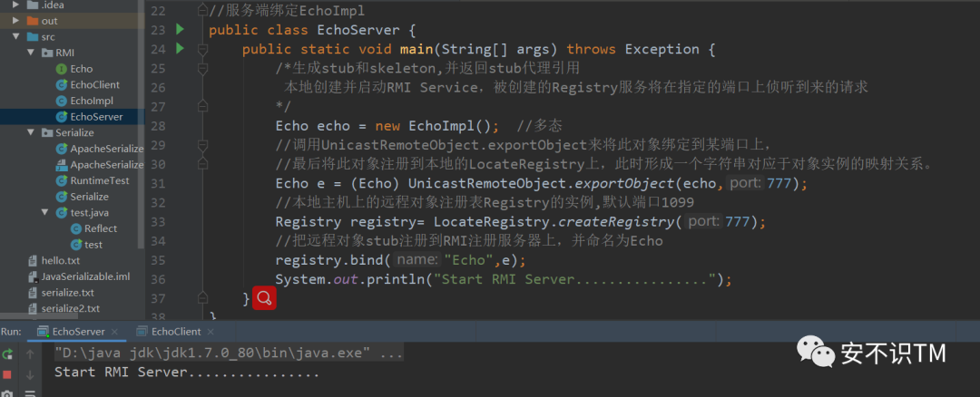
Task: Close the EchoClient run tab
Action: [211, 332]
